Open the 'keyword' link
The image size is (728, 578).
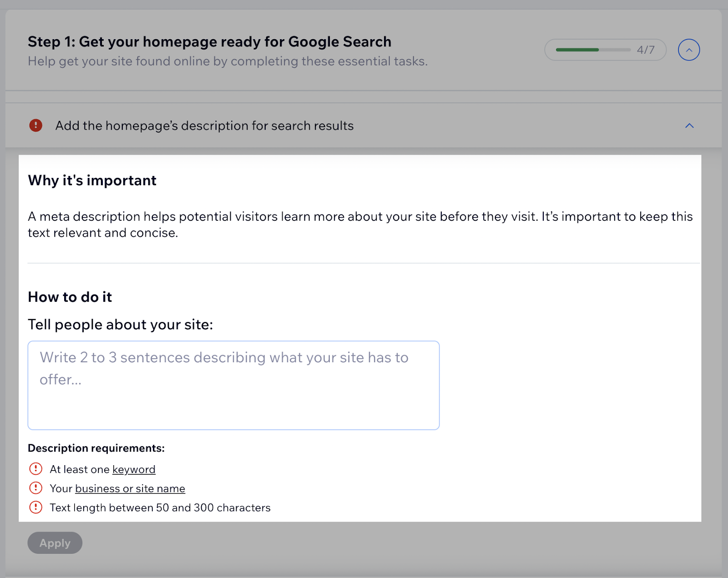click(x=134, y=469)
